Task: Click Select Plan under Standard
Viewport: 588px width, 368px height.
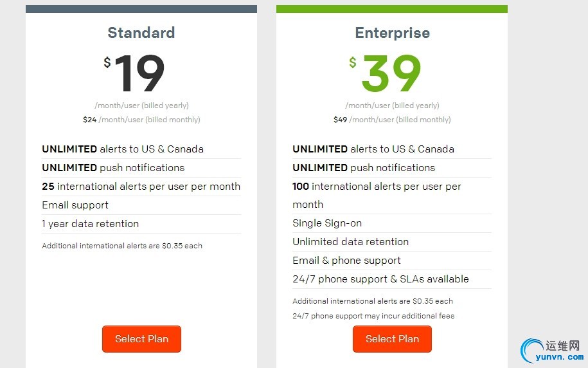Action: pos(141,338)
